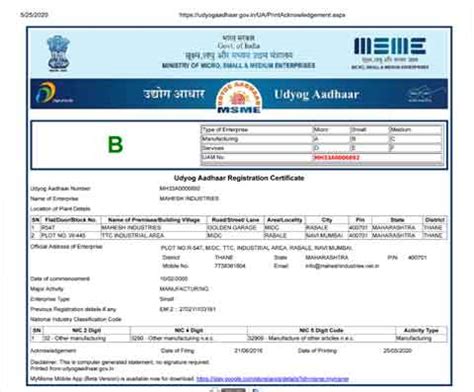Click the 'NAVI MUMBAI' city cell
474x392 pixels.
point(327,235)
